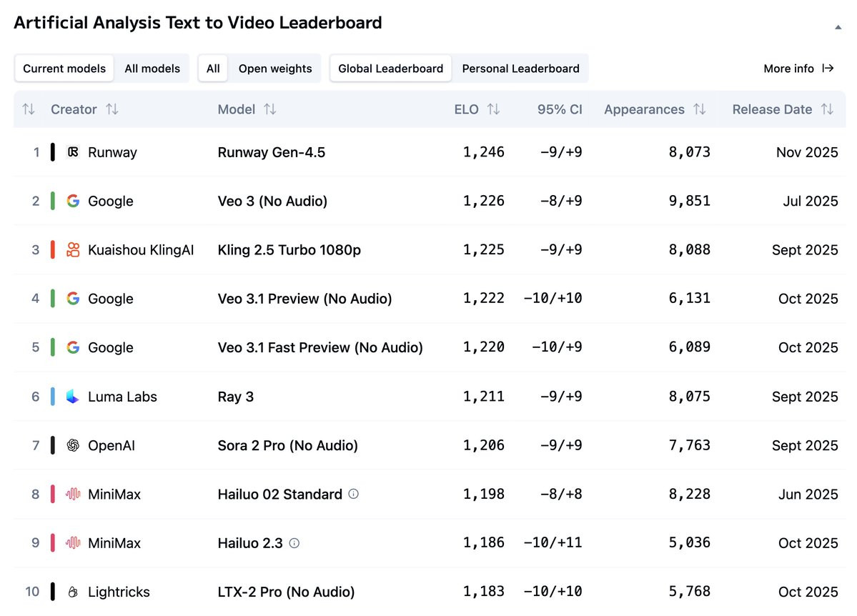
Task: Click the Google logo beside Veo 3 (No Audio)
Action: [73, 201]
